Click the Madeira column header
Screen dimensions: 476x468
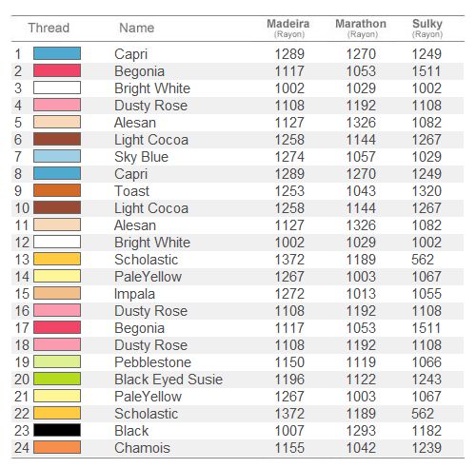coord(288,28)
